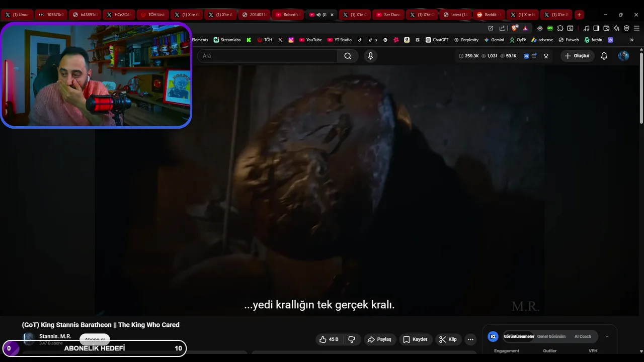The height and width of the screenshot is (362, 644).
Task: Activate voice search microphone icon
Action: click(x=371, y=56)
